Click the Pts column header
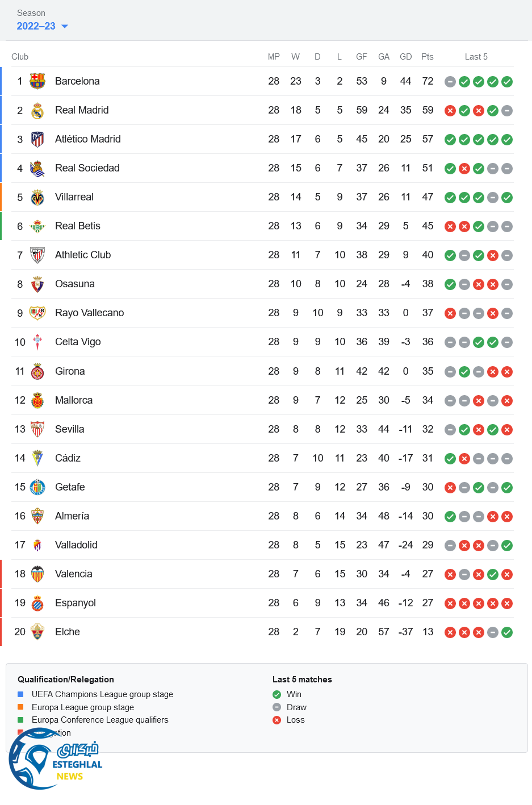 [427, 57]
